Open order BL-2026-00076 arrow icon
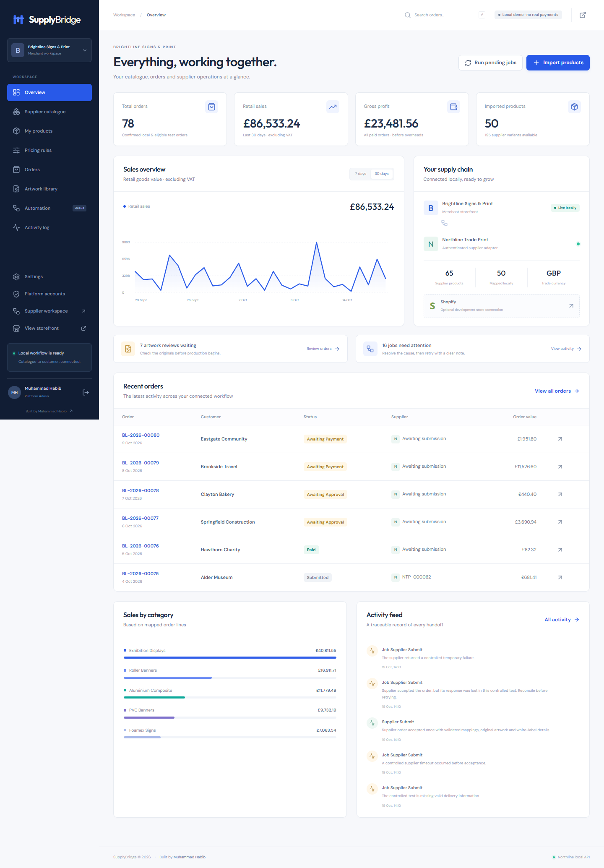This screenshot has height=868, width=604. pos(560,550)
